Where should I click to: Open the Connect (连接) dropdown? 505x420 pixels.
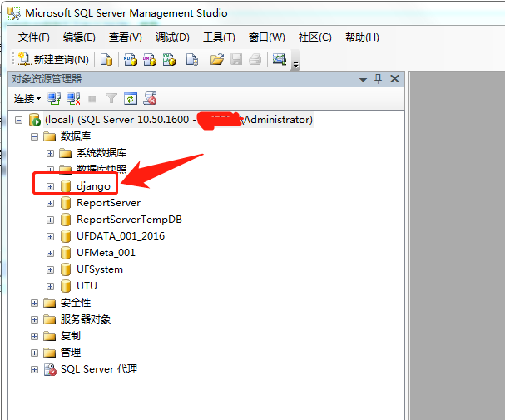27,98
